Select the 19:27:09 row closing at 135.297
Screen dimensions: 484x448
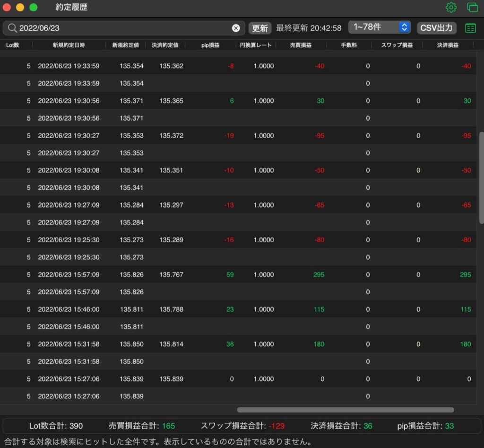(x=238, y=205)
